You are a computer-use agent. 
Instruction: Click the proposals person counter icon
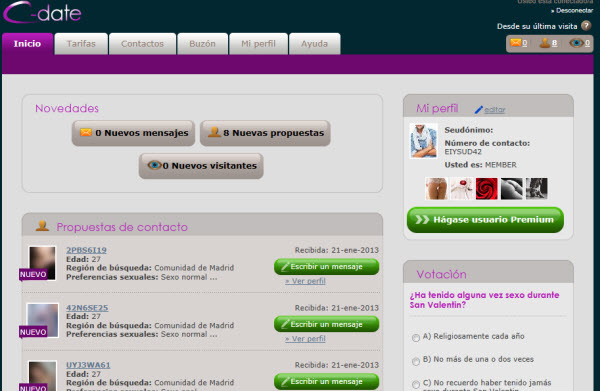545,43
